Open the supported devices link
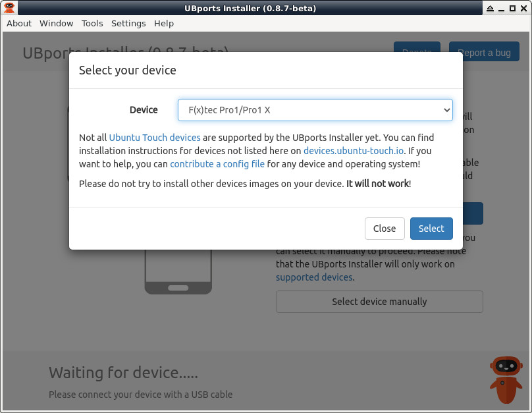Viewport: 532px width, 413px height. pos(314,277)
